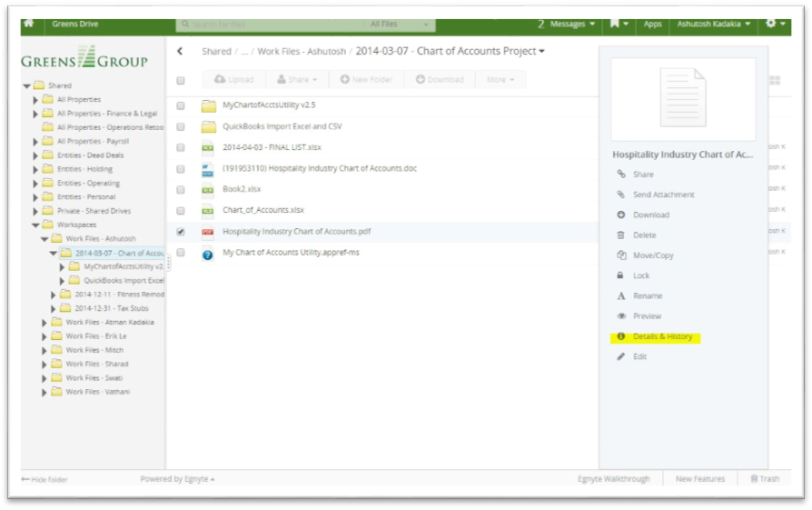Image resolution: width=812 pixels, height=510 pixels.
Task: Click the Trash button in footer
Action: point(763,479)
